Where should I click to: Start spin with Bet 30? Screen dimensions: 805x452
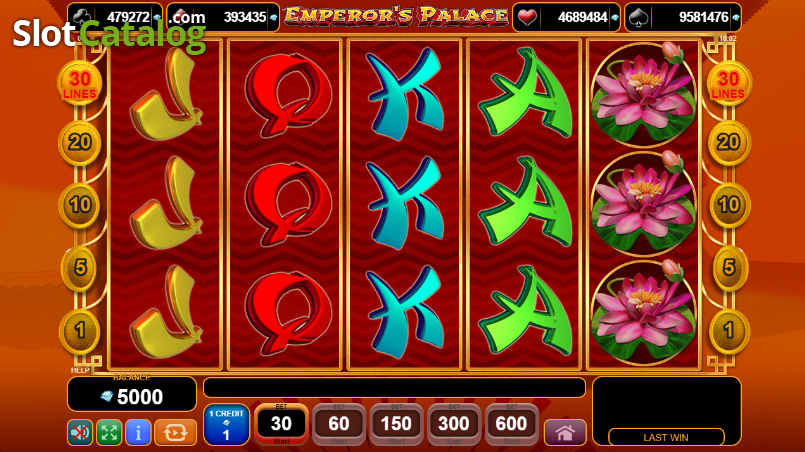(281, 424)
